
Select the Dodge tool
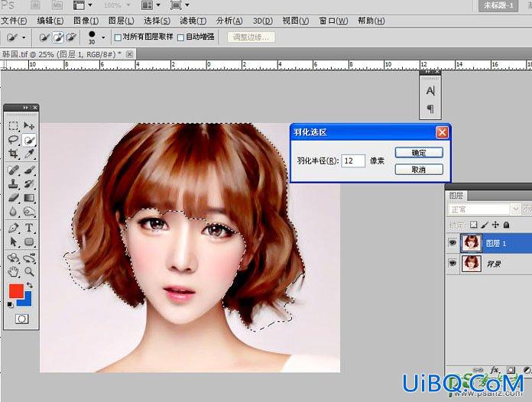click(29, 212)
